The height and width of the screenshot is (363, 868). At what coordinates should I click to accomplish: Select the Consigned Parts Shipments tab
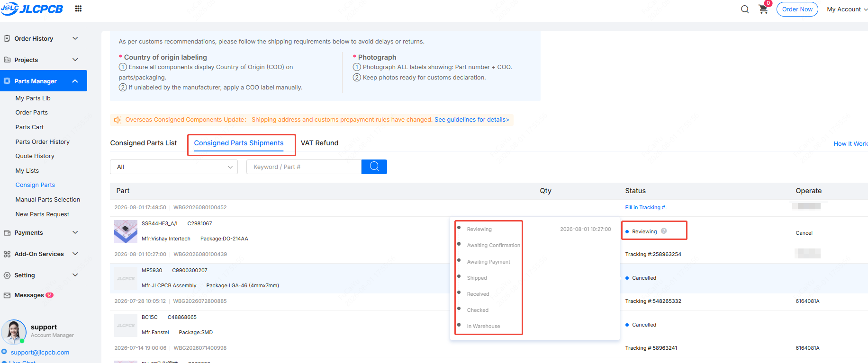[x=239, y=143]
